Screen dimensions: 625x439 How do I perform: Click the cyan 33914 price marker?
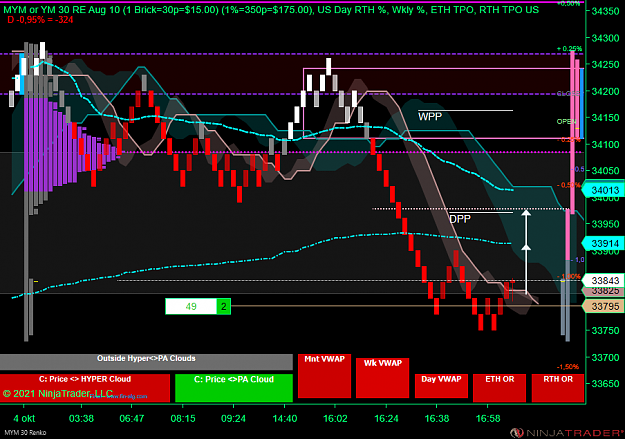tap(603, 243)
